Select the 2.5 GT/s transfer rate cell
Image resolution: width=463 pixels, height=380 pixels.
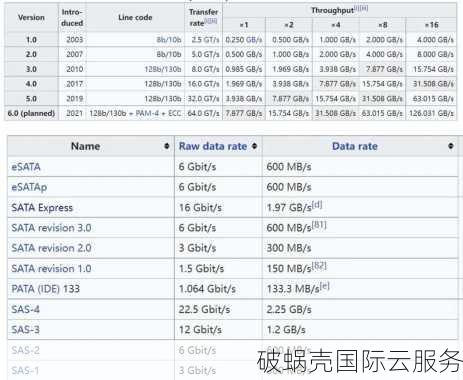pyautogui.click(x=203, y=40)
